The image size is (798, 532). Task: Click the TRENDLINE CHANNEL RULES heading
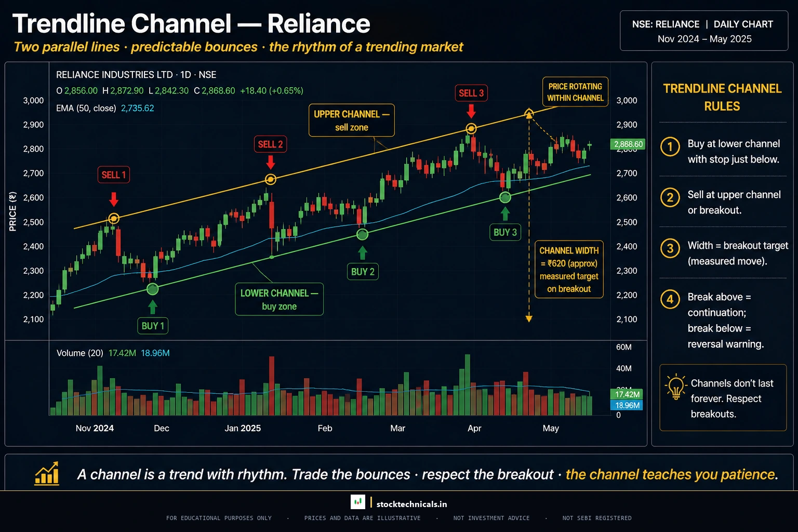click(722, 97)
